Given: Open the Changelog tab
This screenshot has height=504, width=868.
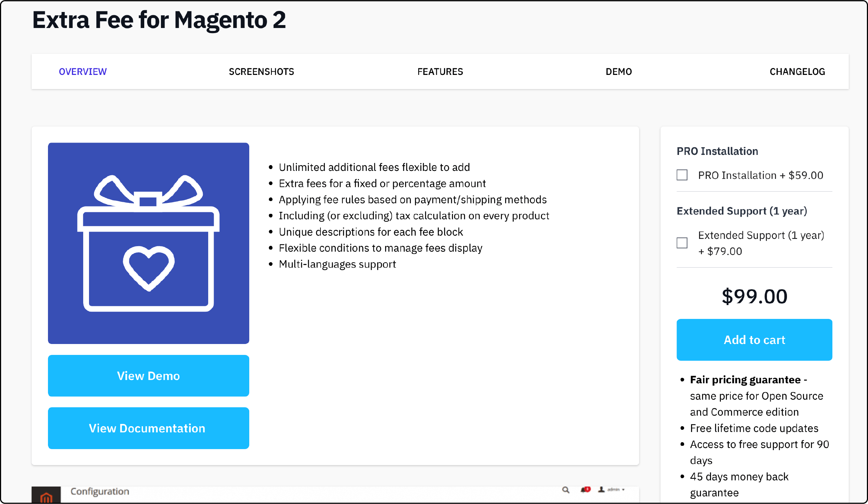Looking at the screenshot, I should point(797,72).
